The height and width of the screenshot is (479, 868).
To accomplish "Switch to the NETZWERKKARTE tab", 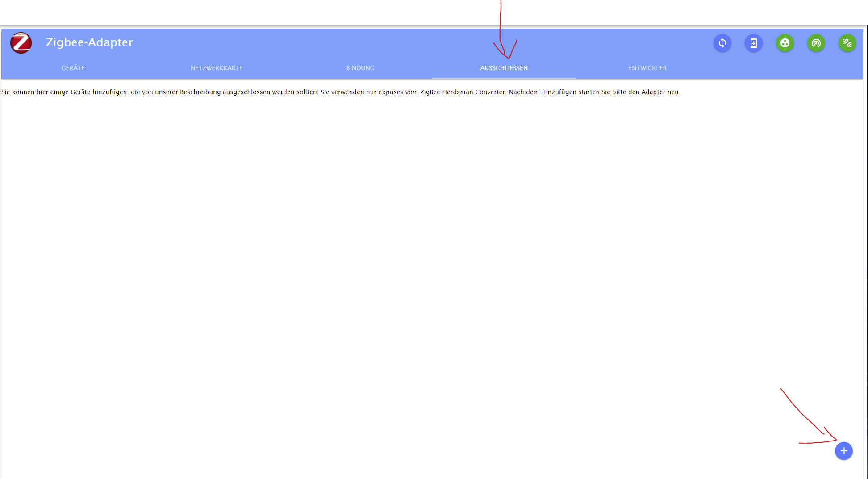I will (217, 68).
